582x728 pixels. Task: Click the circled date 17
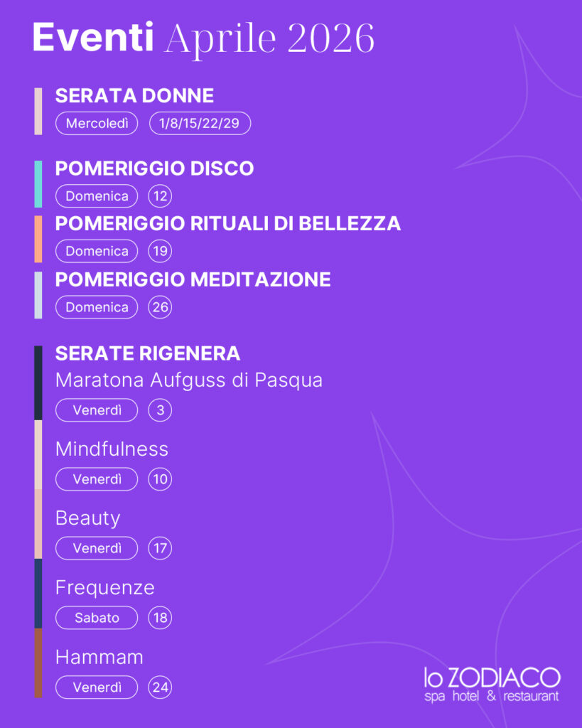(x=160, y=548)
